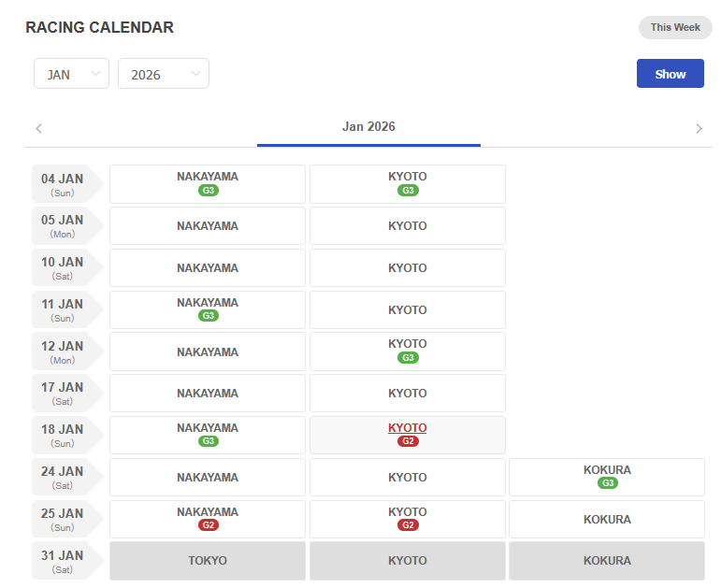Click the 25 JAN (Sun) date label
This screenshot has height=588, width=721.
tap(67, 519)
